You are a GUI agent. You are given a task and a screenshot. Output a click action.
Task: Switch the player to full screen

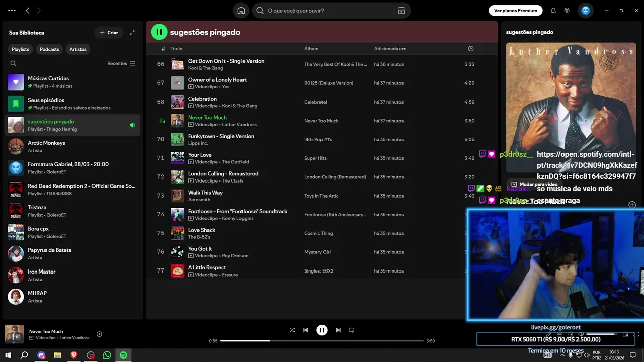tap(636, 334)
